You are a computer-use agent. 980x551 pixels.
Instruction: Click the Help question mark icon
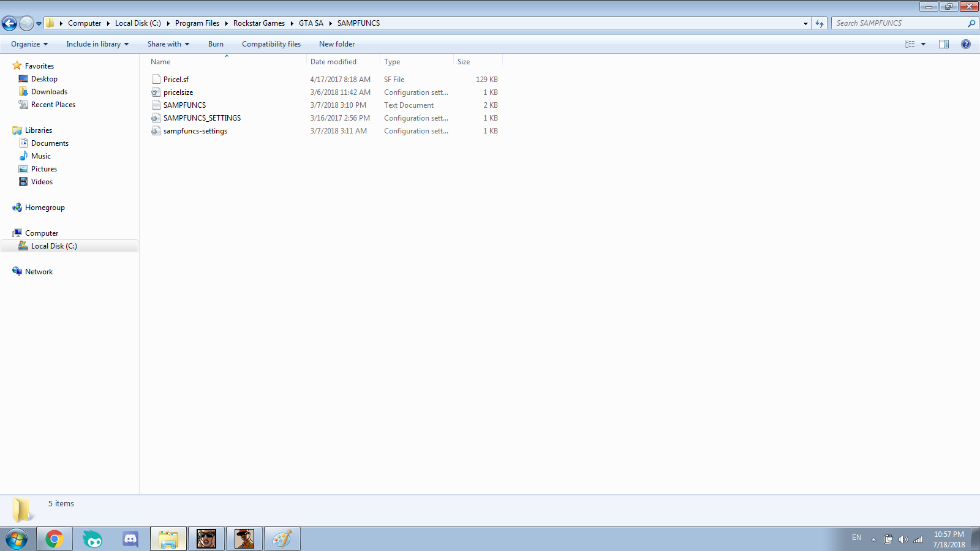click(966, 44)
